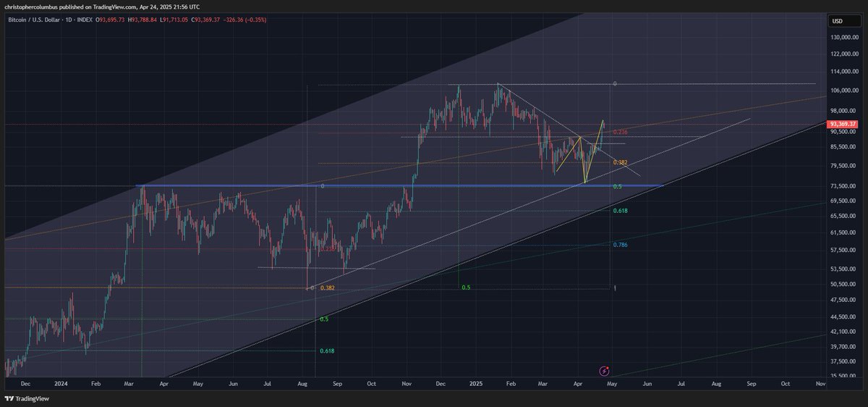The image size is (868, 407).
Task: Click the 2025 year label on time axis
Action: [475, 382]
